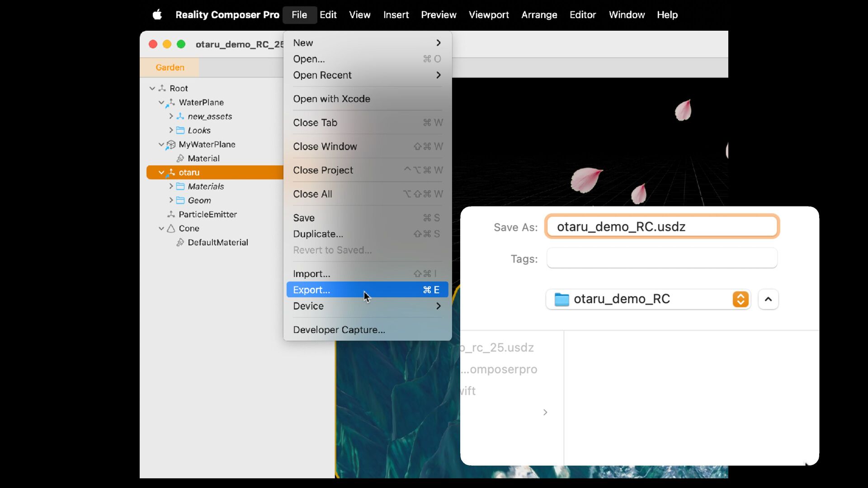The image size is (868, 488).
Task: Click the Apple menu icon
Action: (157, 14)
